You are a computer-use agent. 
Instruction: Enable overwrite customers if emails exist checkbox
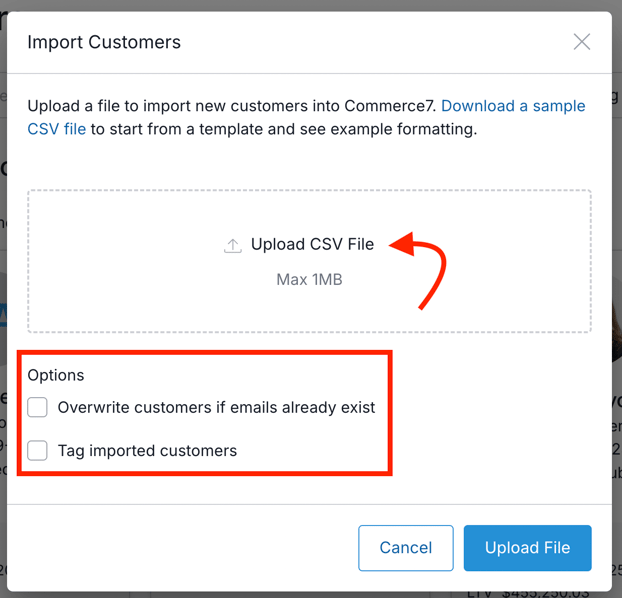coord(37,407)
